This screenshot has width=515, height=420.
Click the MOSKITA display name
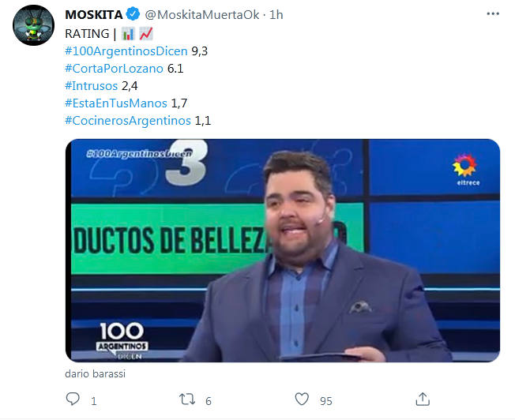coord(94,15)
